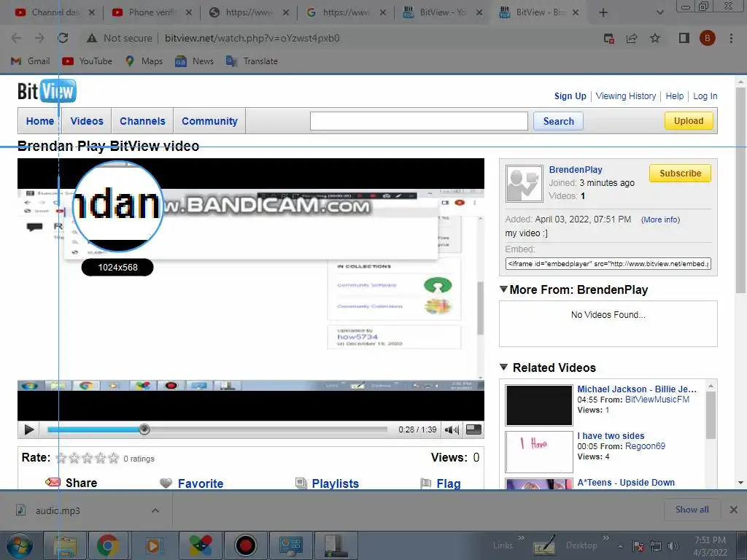
Task: Open the Translate bookmark
Action: coord(252,61)
